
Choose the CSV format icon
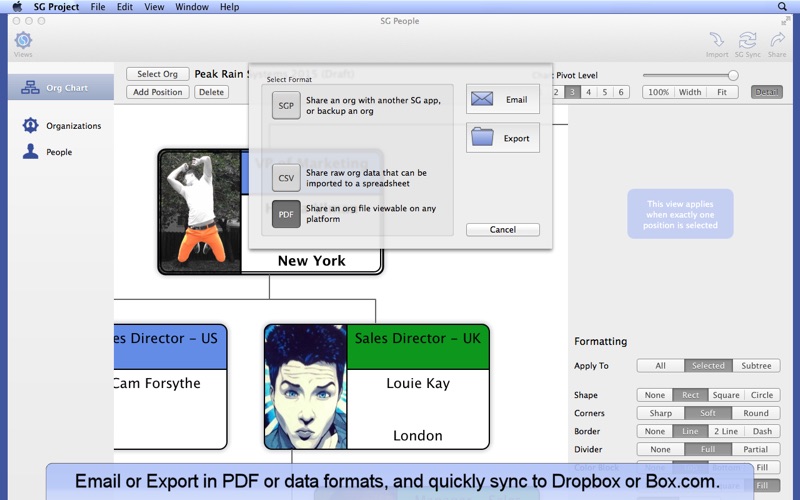(x=286, y=178)
